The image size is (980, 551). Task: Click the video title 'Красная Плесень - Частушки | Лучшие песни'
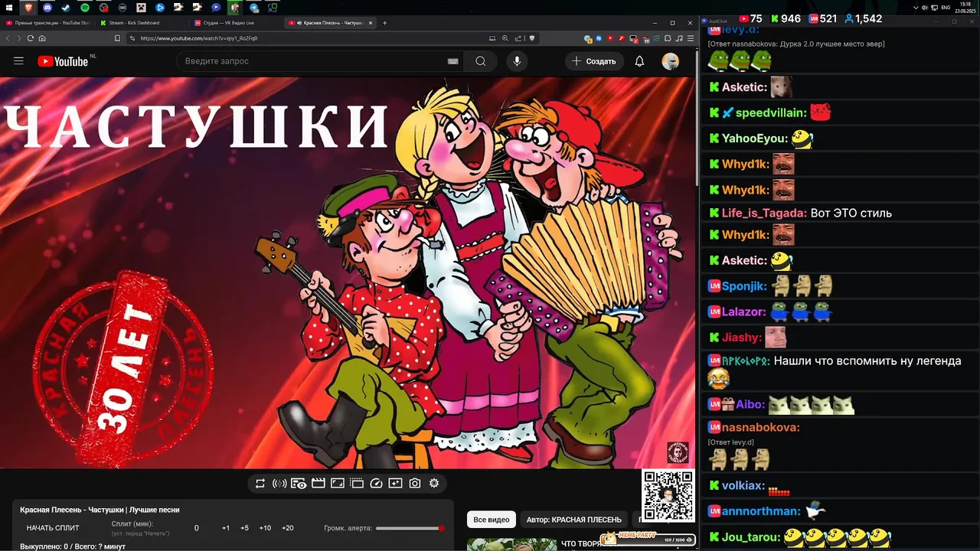[100, 510]
